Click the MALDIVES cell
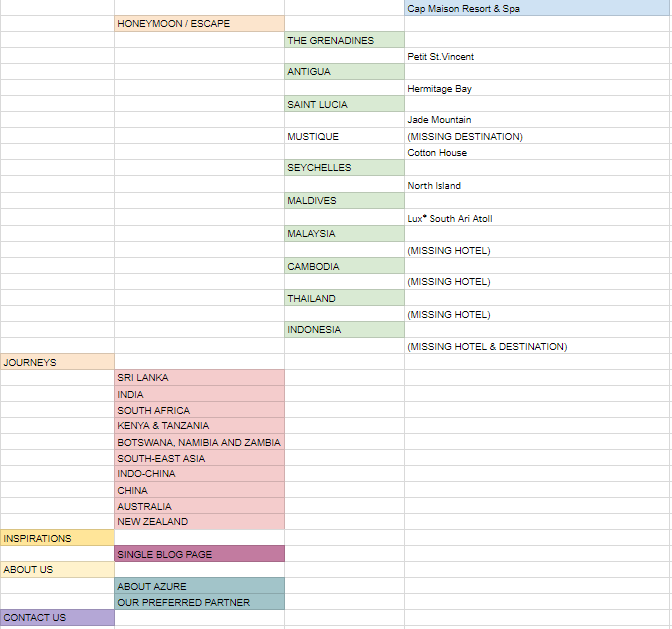This screenshot has width=672, height=629. click(344, 201)
